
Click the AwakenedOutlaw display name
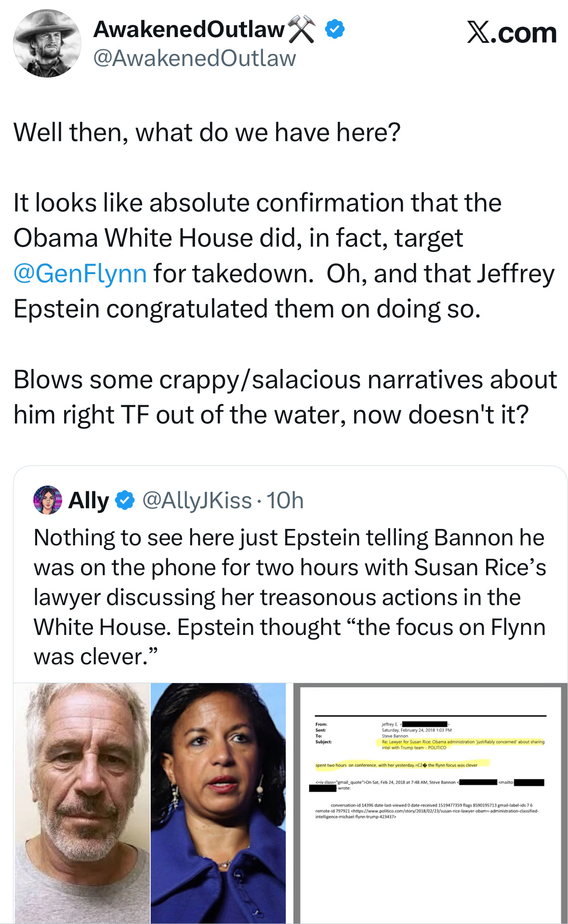[x=189, y=29]
